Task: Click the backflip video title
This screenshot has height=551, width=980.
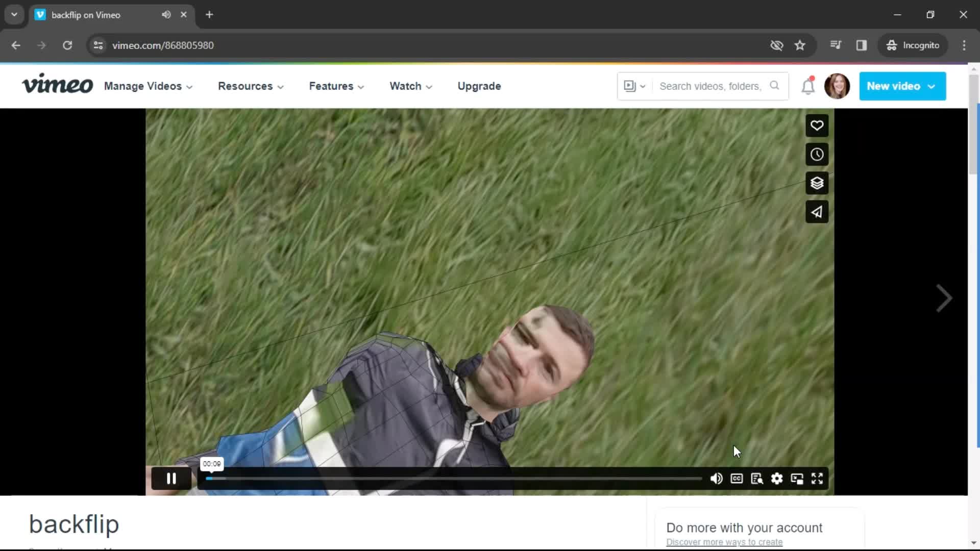Action: pyautogui.click(x=74, y=524)
